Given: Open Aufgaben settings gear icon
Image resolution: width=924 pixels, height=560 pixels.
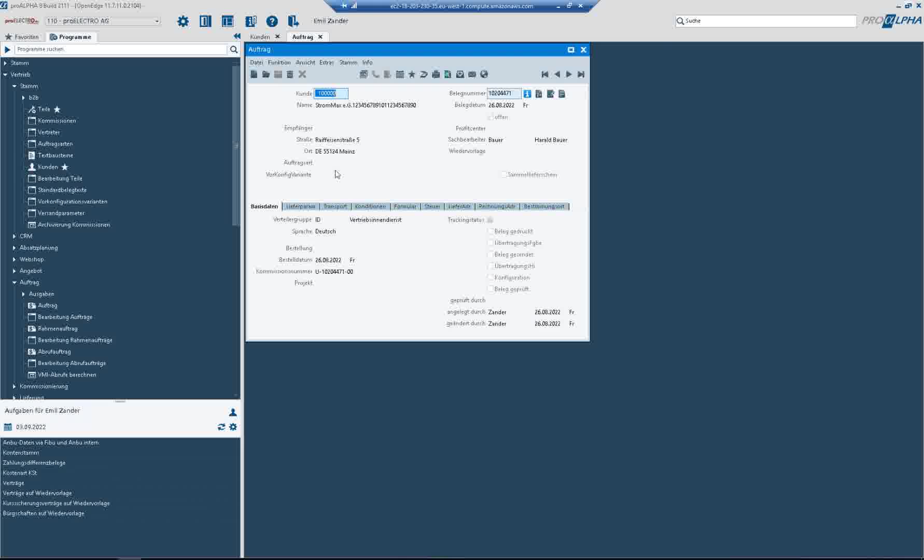Looking at the screenshot, I should click(x=233, y=427).
